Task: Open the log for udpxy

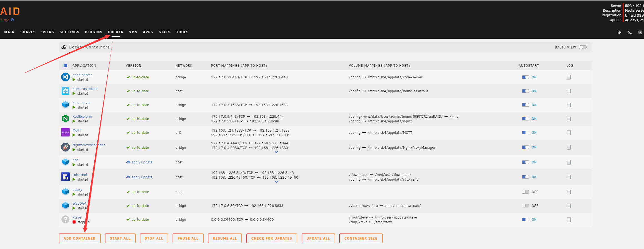Action: (569, 192)
